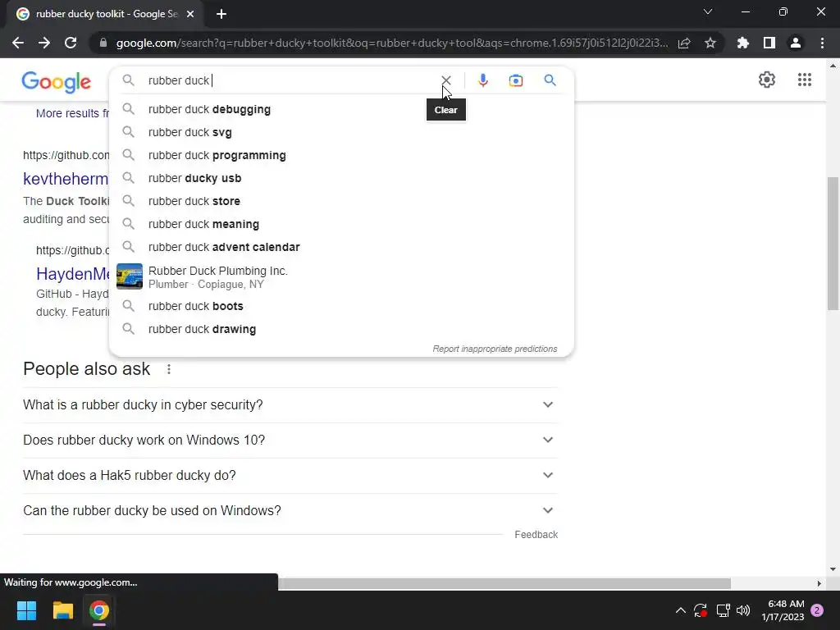This screenshot has width=840, height=630.
Task: Click the Feedback link
Action: pos(536,535)
